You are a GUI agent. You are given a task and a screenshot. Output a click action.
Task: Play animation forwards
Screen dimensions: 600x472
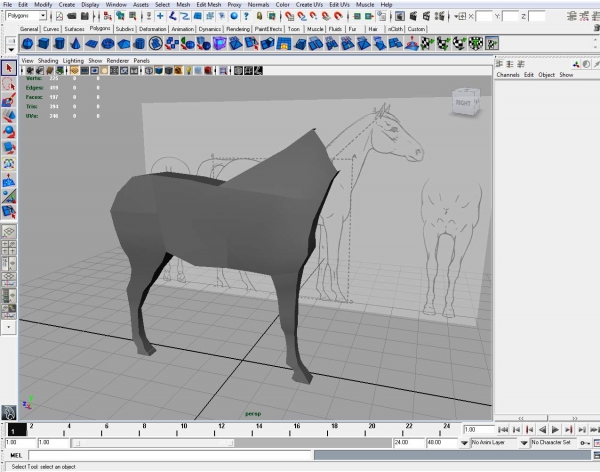(555, 430)
